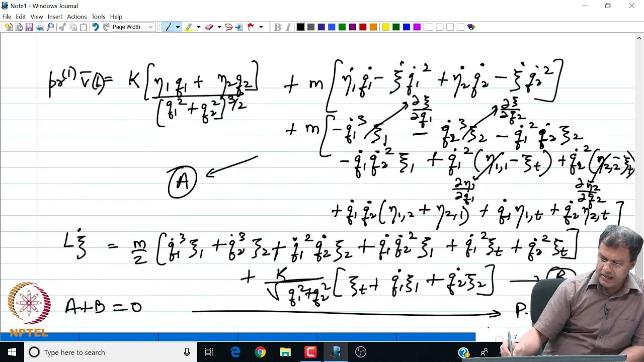Redo the last undone action
The width and height of the screenshot is (644, 362).
(x=106, y=27)
